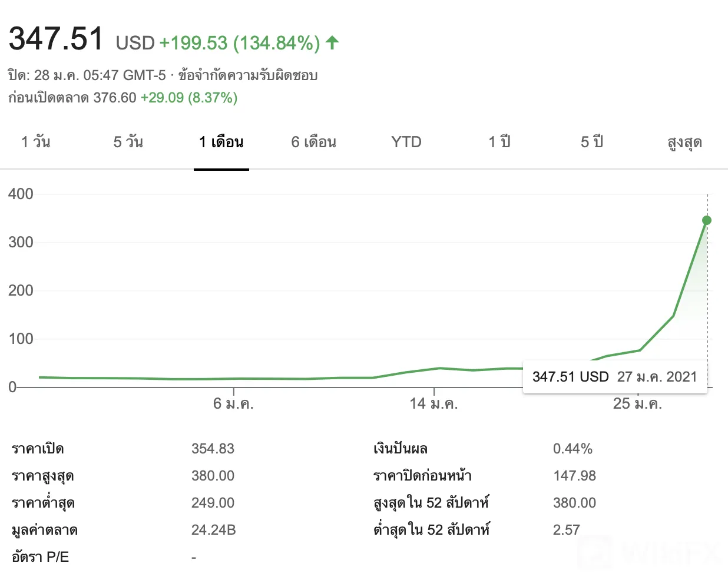
Task: Switch chart to YTD range
Action: (x=406, y=142)
